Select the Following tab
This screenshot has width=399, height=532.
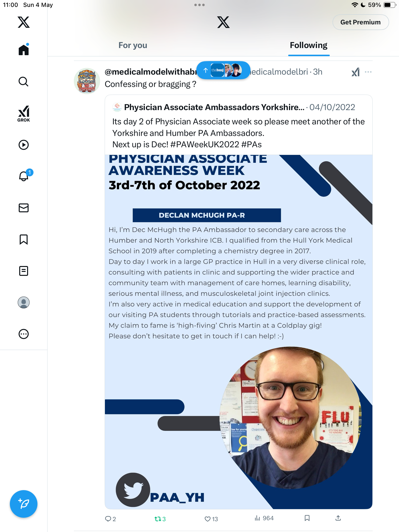309,45
